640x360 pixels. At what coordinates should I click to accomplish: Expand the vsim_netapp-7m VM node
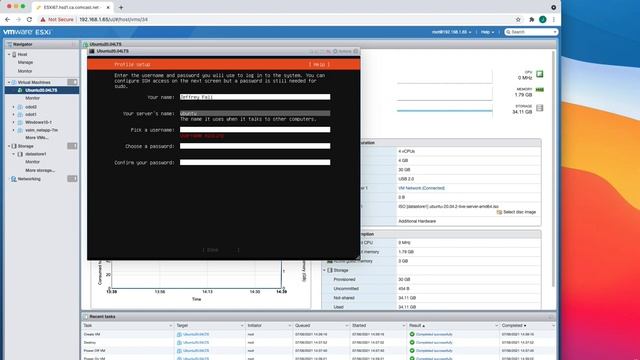click(x=13, y=130)
